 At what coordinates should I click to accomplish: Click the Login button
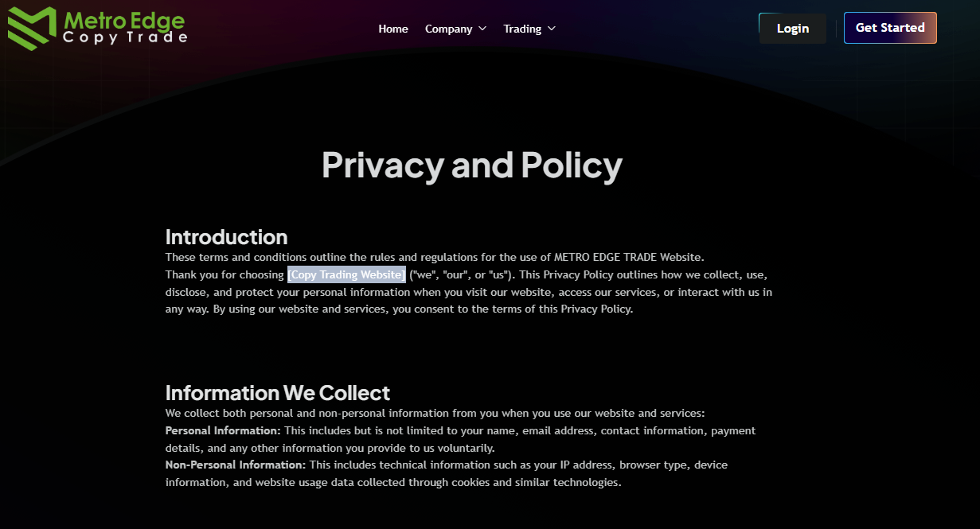[x=793, y=28]
